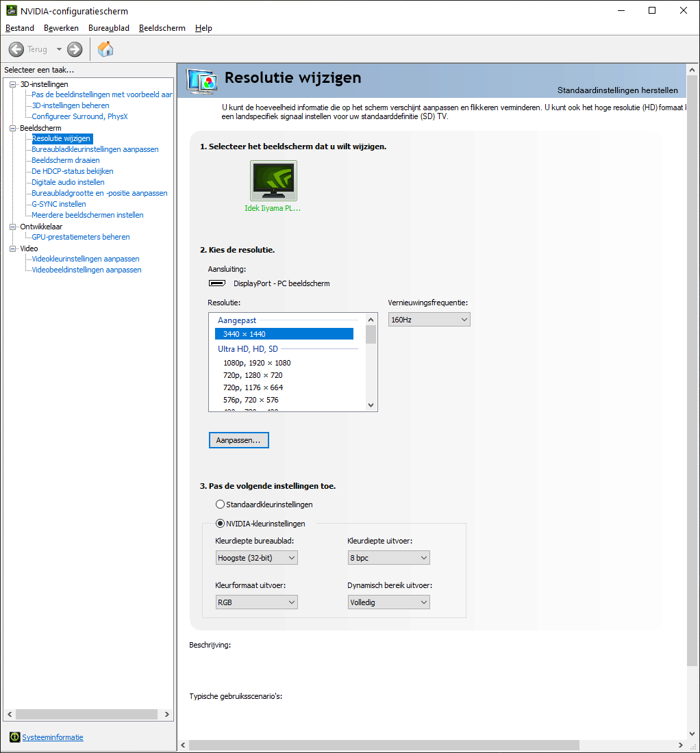Open Bureaubladkleurinstellingen aanpassen
This screenshot has height=753, width=700.
[95, 149]
